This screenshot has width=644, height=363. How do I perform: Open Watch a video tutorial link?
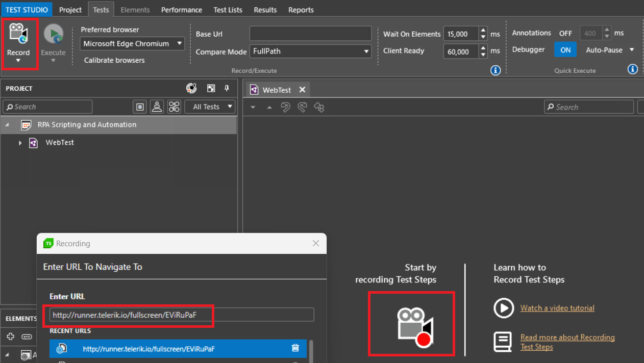[557, 308]
